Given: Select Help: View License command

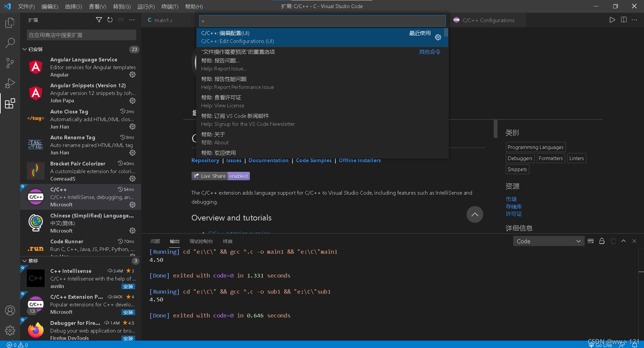Looking at the screenshot, I should (322, 101).
